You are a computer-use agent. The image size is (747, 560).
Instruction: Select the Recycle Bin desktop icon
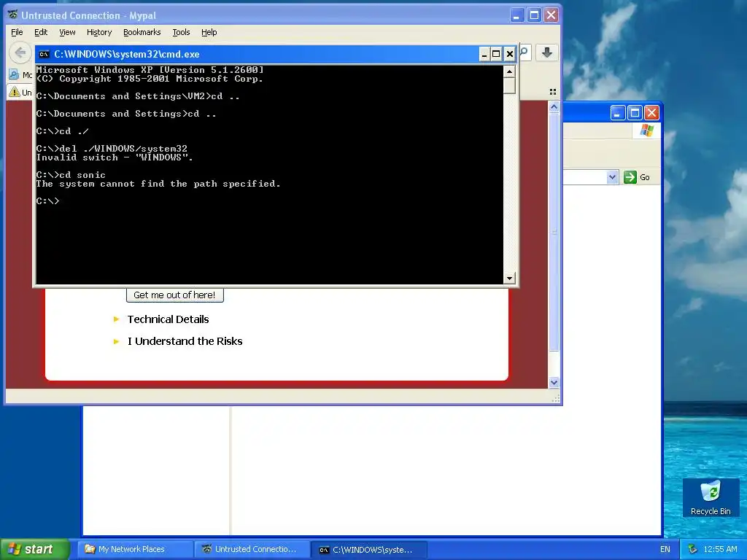coord(711,498)
